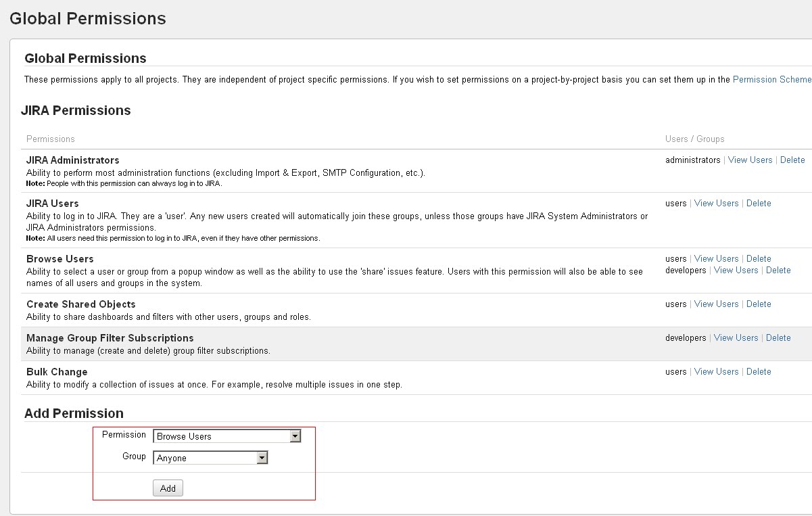Click the 'administrators' group name

click(693, 160)
